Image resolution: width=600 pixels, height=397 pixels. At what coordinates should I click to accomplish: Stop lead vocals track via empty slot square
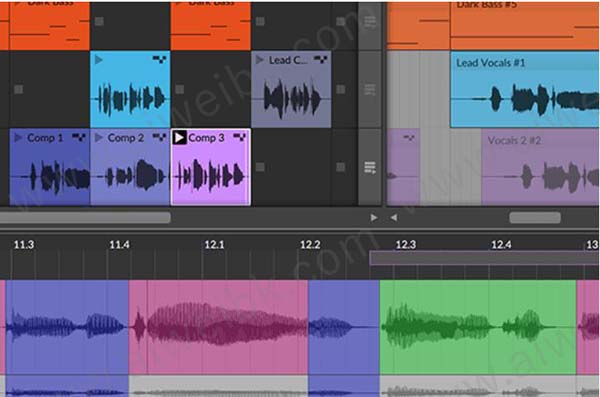18,90
